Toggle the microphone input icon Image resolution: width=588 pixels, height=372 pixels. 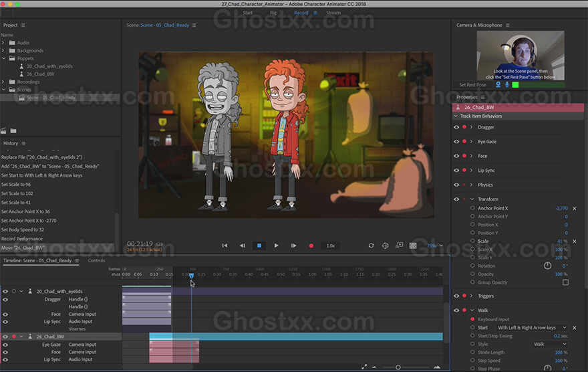pyautogui.click(x=507, y=85)
